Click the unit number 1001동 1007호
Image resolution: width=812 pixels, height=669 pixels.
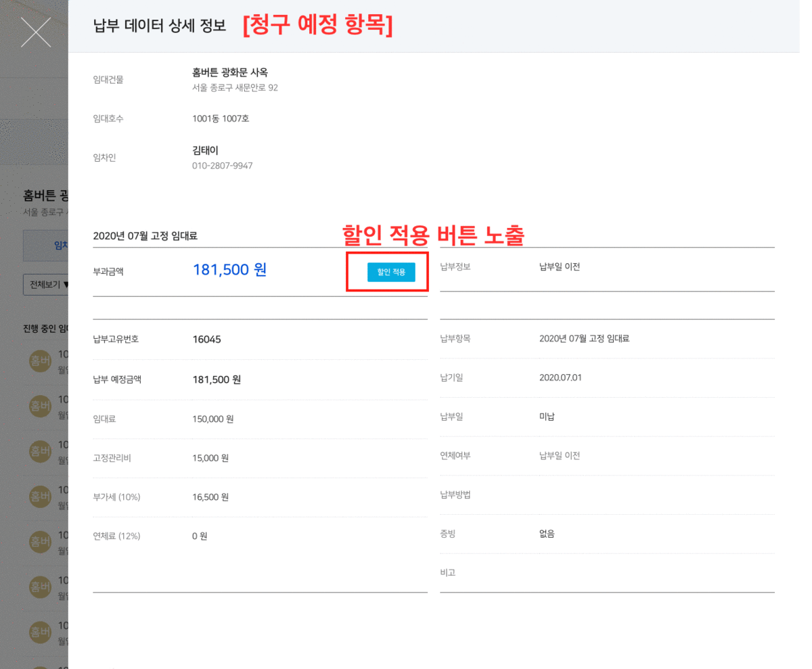(x=221, y=118)
